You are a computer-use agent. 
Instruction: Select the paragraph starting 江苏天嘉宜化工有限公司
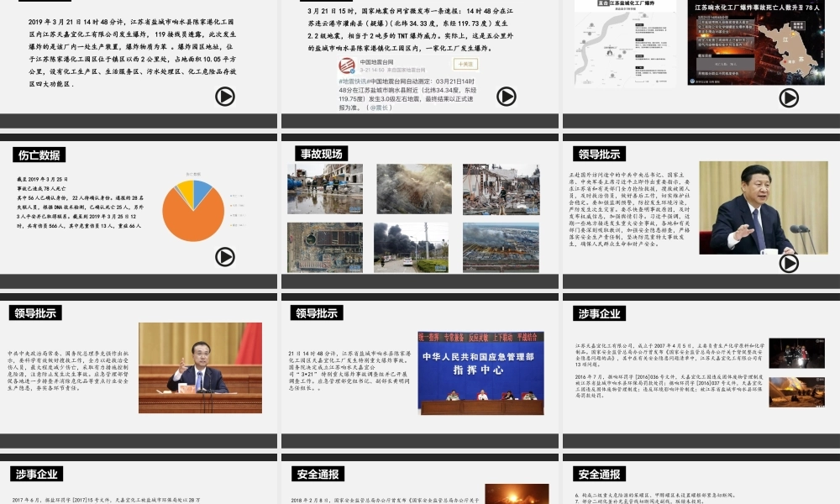[x=669, y=354]
